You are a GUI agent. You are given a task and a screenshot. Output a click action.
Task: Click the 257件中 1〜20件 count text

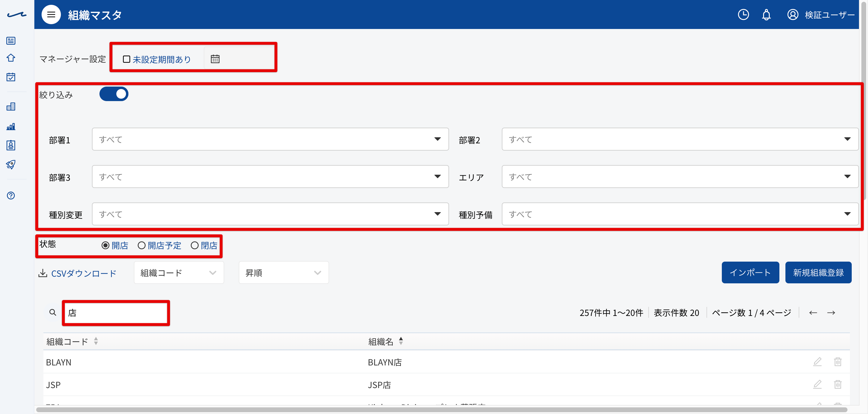tap(611, 313)
